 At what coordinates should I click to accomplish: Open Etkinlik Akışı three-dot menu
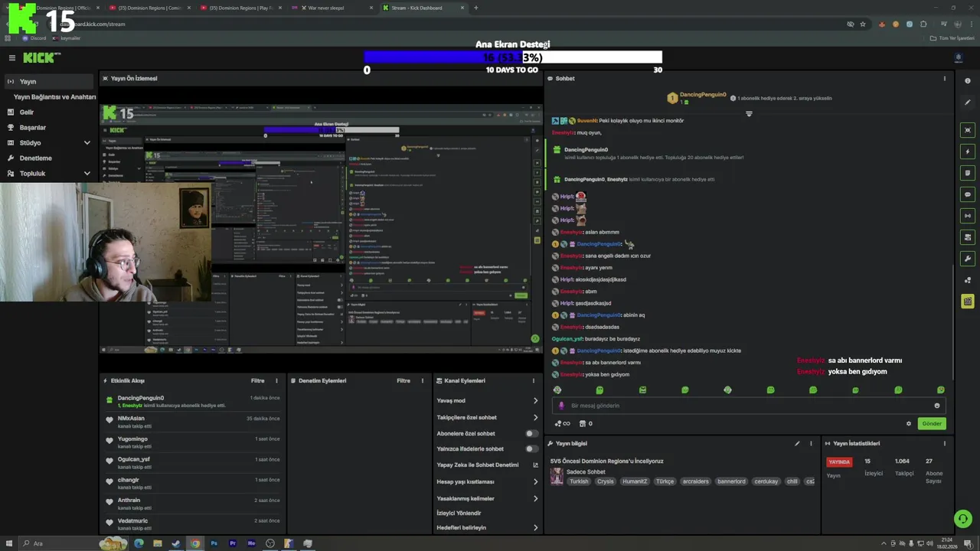click(276, 380)
